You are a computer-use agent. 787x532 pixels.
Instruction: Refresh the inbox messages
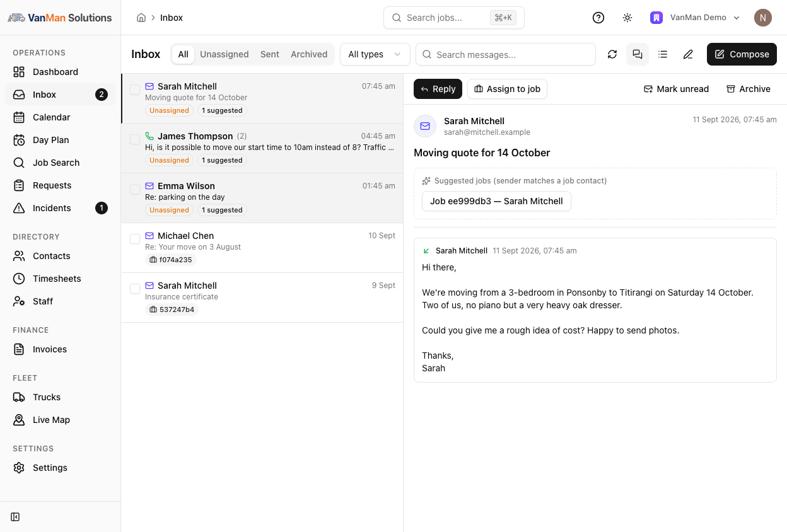(x=612, y=54)
